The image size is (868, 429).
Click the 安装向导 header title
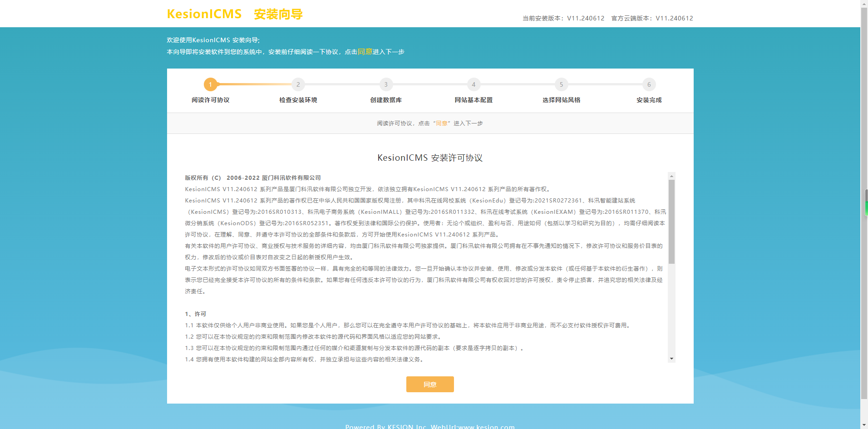pyautogui.click(x=278, y=15)
